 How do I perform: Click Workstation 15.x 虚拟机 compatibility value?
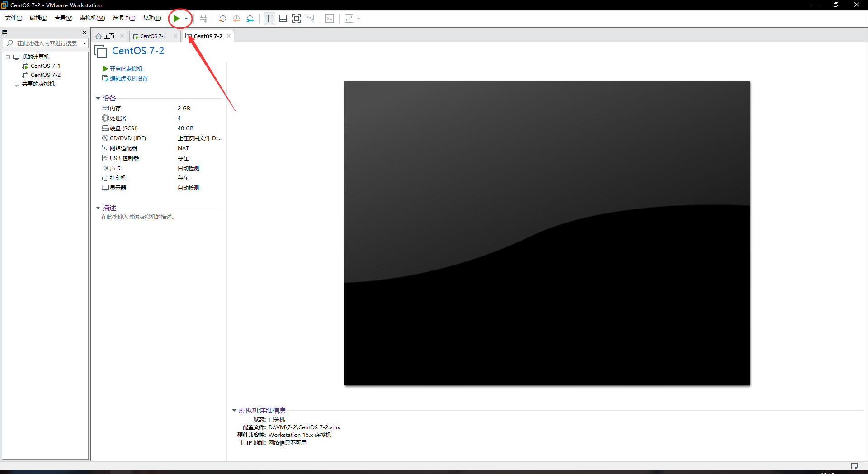(300, 435)
